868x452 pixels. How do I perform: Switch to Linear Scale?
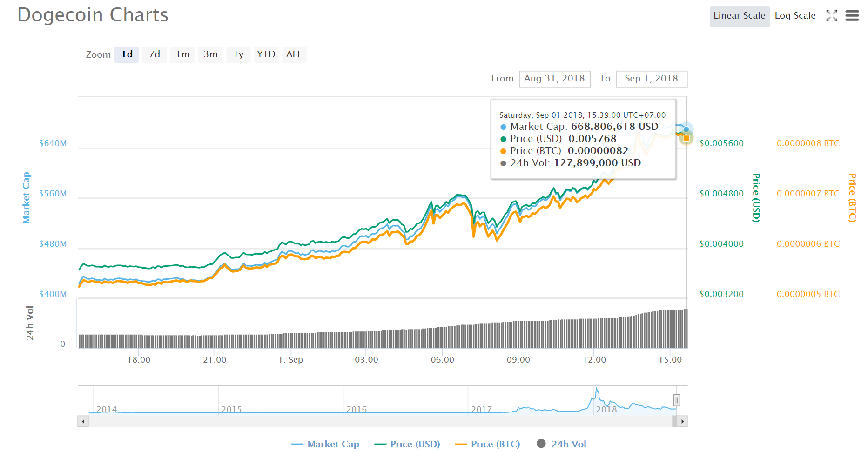point(740,16)
